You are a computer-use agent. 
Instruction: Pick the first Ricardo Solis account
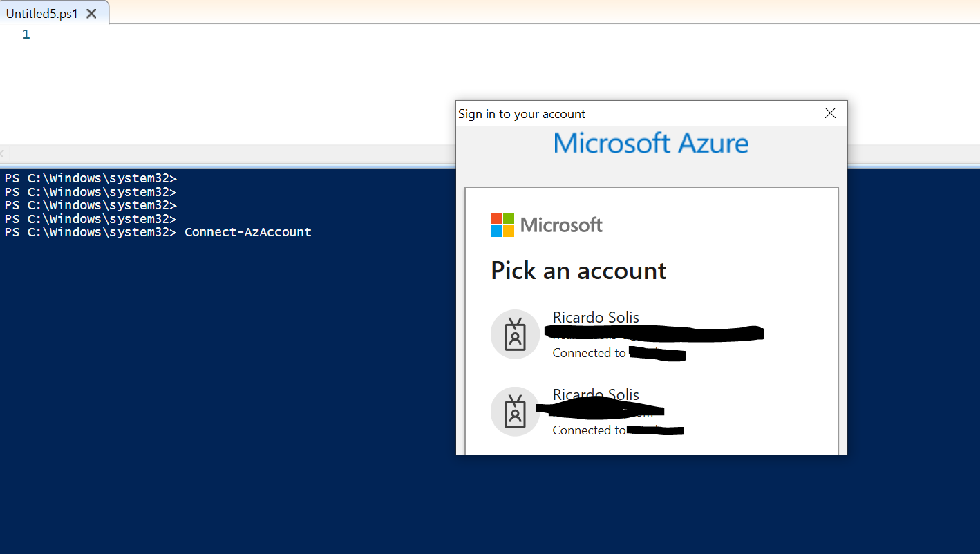click(x=651, y=335)
